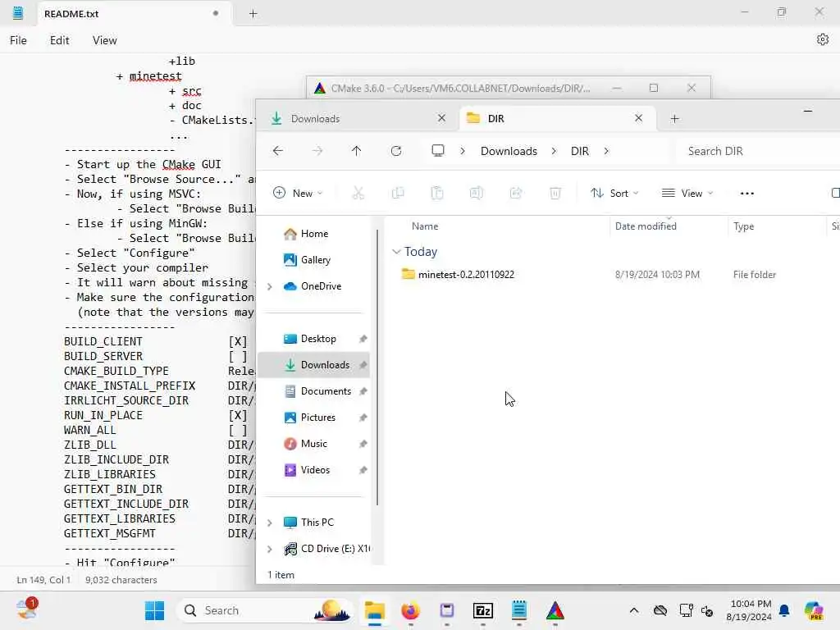Image resolution: width=840 pixels, height=630 pixels.
Task: Open File Explorer taskbar icon
Action: pyautogui.click(x=374, y=610)
